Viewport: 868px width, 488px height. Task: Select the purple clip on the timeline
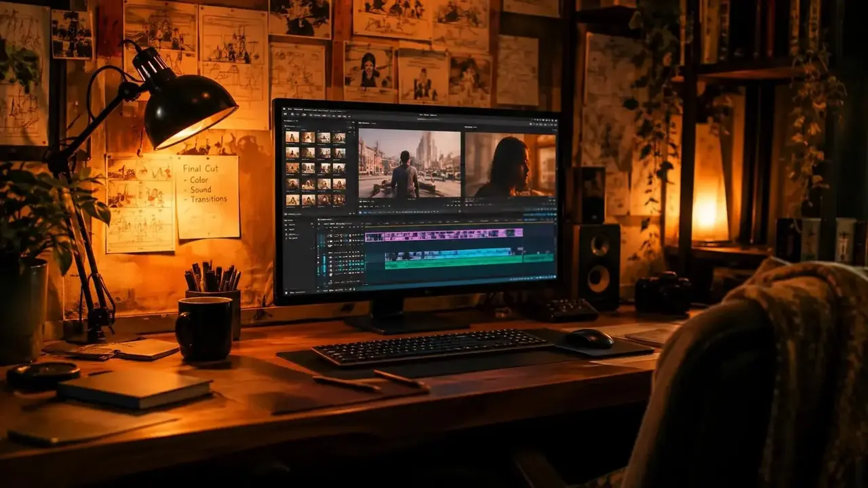(443, 235)
